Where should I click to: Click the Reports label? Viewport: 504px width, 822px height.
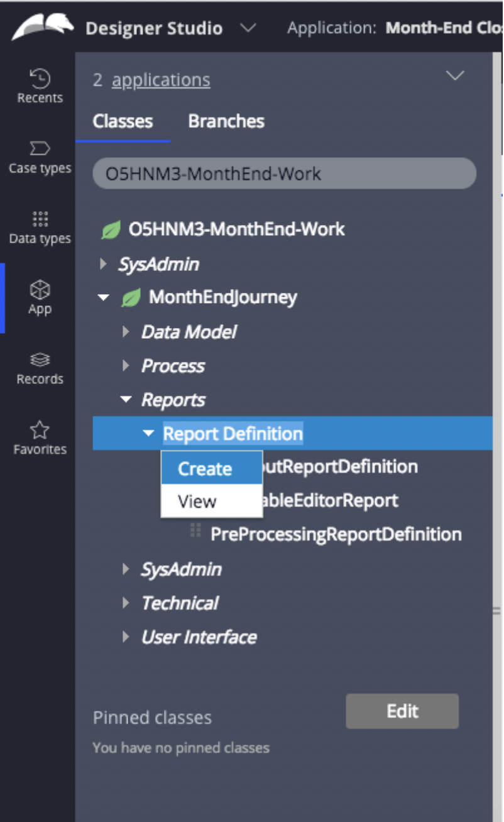(173, 400)
